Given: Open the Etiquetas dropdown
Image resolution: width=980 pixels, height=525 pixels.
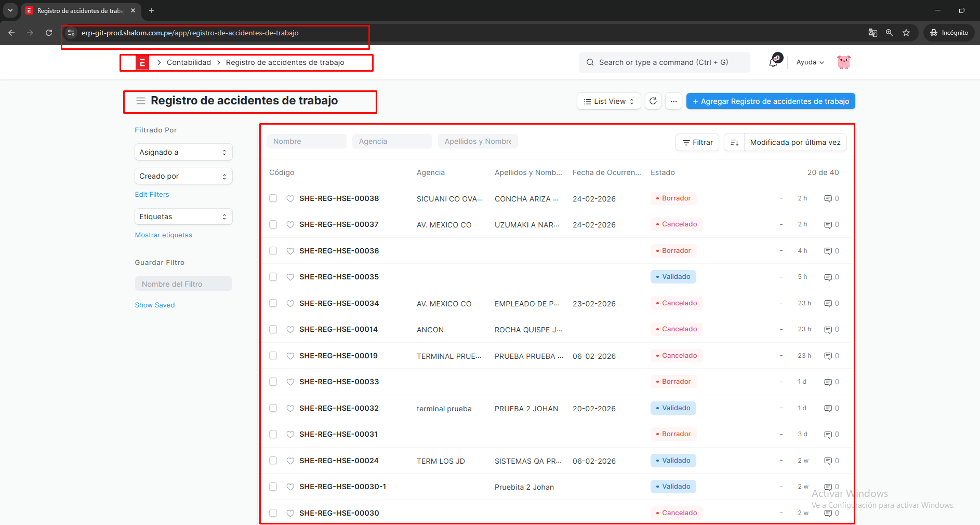Looking at the screenshot, I should click(183, 217).
